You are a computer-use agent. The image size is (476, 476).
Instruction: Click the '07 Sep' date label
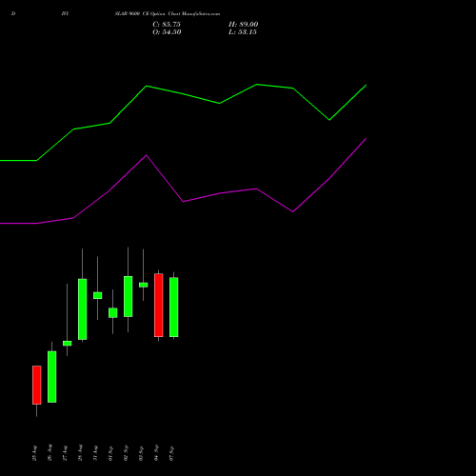pos(171,453)
